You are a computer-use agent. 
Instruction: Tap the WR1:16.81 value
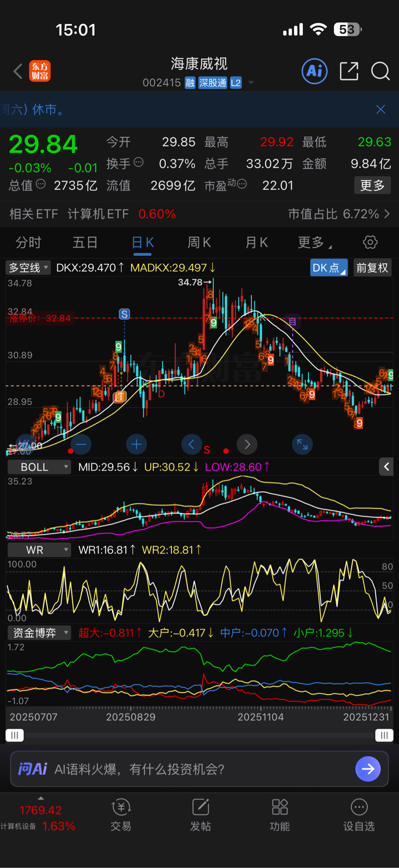pos(107,550)
